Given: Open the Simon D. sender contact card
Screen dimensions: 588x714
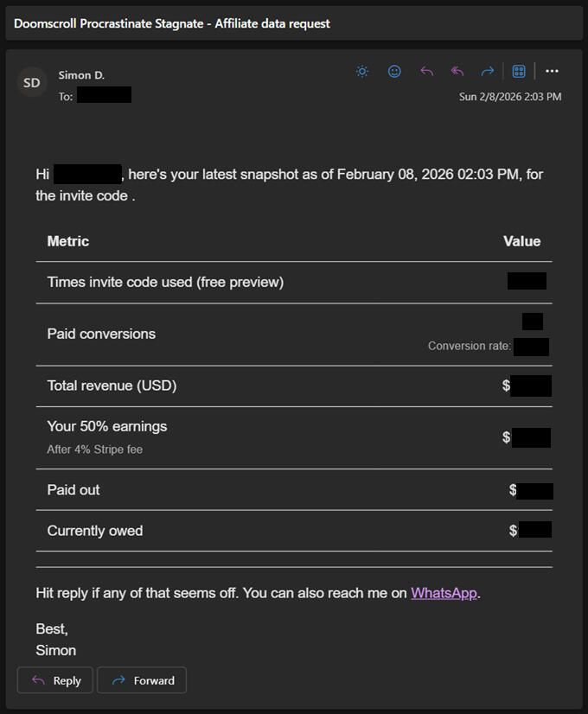Looking at the screenshot, I should [x=81, y=75].
